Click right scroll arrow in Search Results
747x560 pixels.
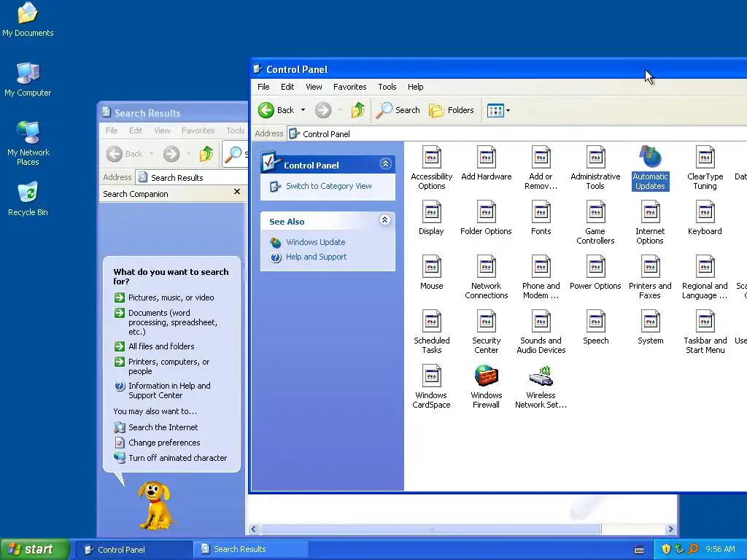tap(671, 529)
